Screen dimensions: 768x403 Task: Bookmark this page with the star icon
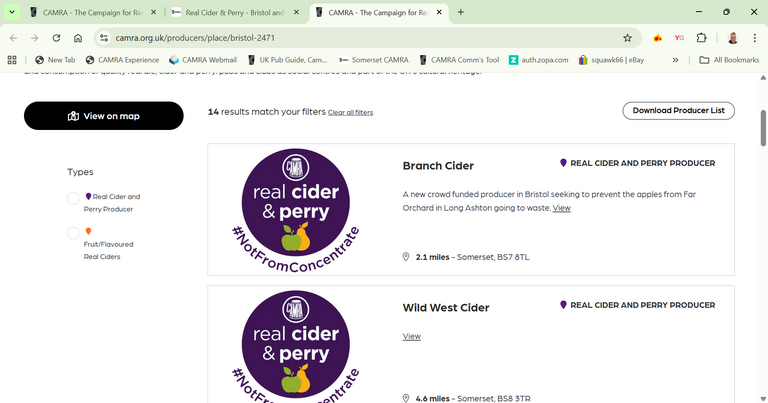pyautogui.click(x=627, y=38)
